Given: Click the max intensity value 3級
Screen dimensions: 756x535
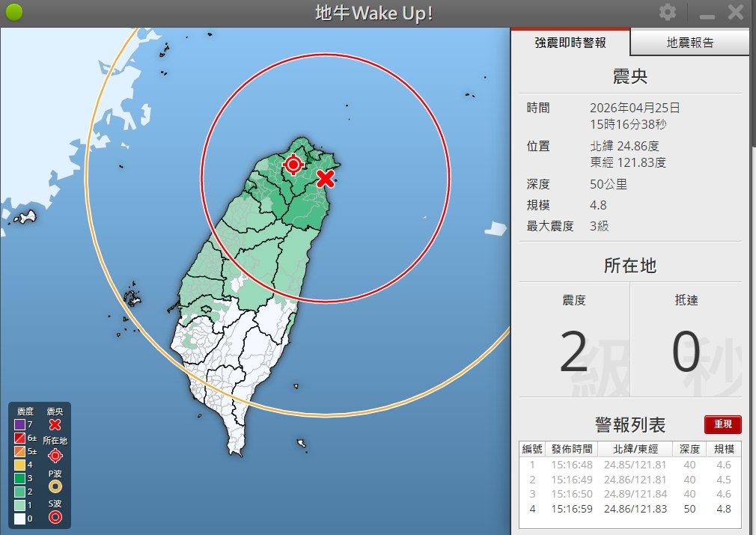Looking at the screenshot, I should point(600,226).
